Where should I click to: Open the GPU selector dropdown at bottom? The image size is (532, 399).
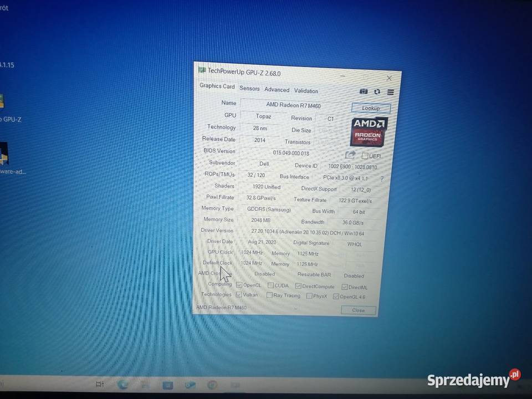248,308
